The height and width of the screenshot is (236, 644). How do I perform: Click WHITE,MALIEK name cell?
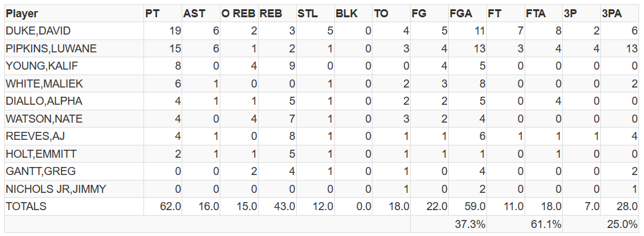[x=44, y=84]
